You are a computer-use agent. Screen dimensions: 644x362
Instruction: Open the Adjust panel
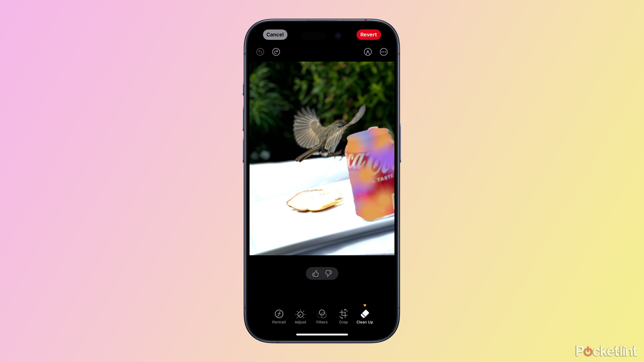[300, 316]
